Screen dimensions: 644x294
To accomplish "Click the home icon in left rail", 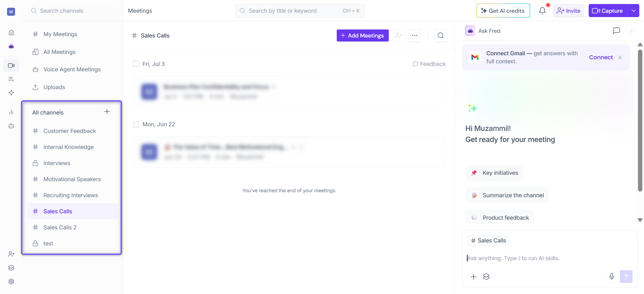I will (x=11, y=32).
